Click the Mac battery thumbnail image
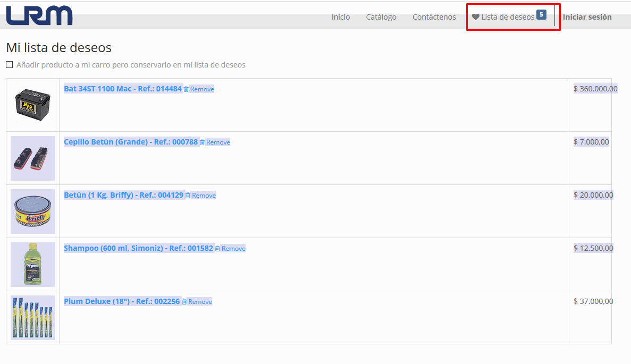 point(32,104)
